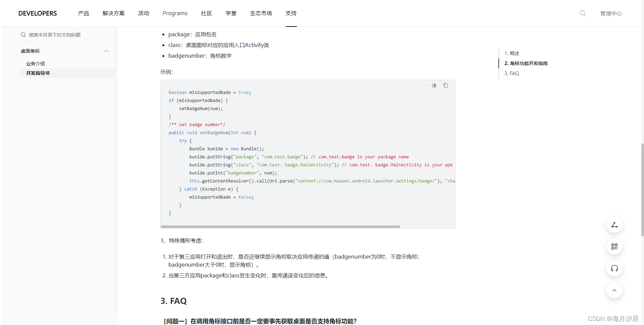Click the 3、特殊情形考虑: text
Screen dimensions: 644x325
pos(182,240)
